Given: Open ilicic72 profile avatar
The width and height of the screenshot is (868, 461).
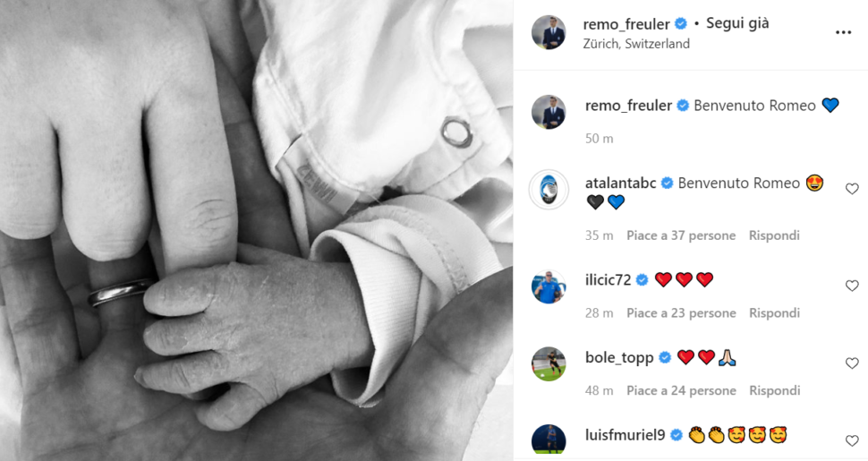Looking at the screenshot, I should tap(549, 286).
